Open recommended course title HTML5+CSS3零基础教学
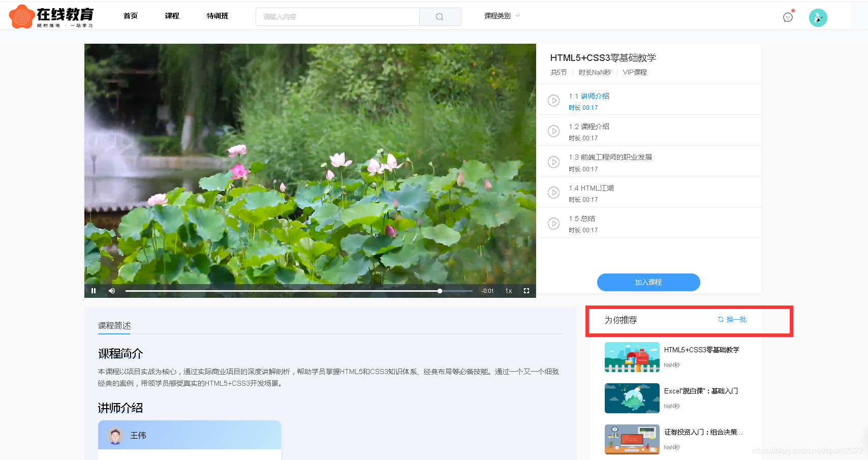Image resolution: width=868 pixels, height=460 pixels. point(701,350)
